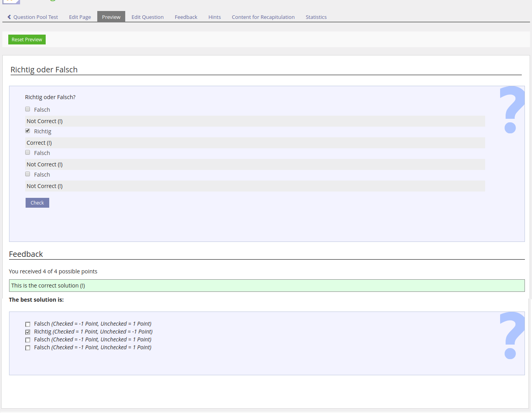
Task: Open the Content for Recapitulation tab
Action: click(263, 17)
